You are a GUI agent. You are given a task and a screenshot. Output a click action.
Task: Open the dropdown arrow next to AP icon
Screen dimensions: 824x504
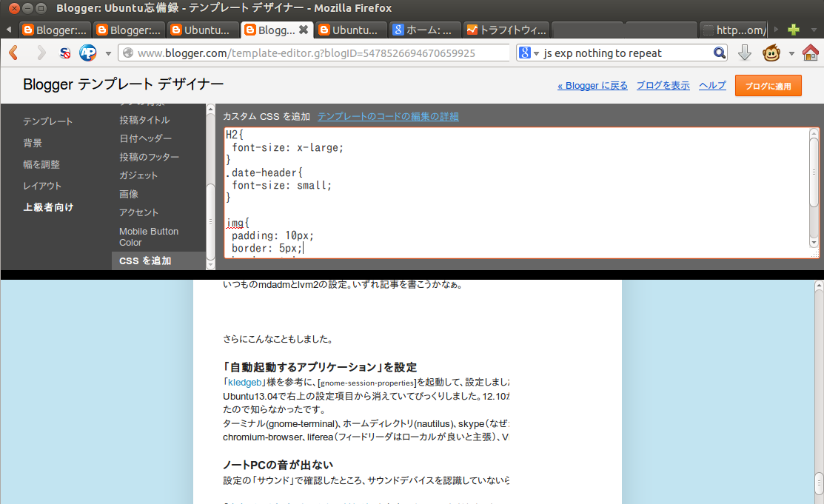[x=108, y=53]
